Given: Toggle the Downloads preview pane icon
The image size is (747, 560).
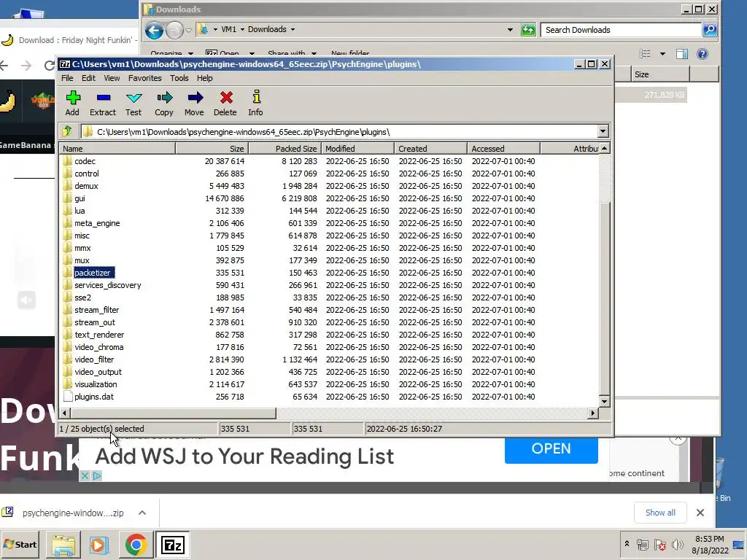Looking at the screenshot, I should click(682, 54).
